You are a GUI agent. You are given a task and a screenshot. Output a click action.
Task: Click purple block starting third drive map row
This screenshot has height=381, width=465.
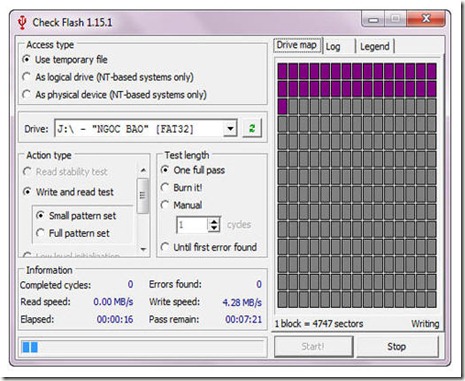tap(282, 106)
